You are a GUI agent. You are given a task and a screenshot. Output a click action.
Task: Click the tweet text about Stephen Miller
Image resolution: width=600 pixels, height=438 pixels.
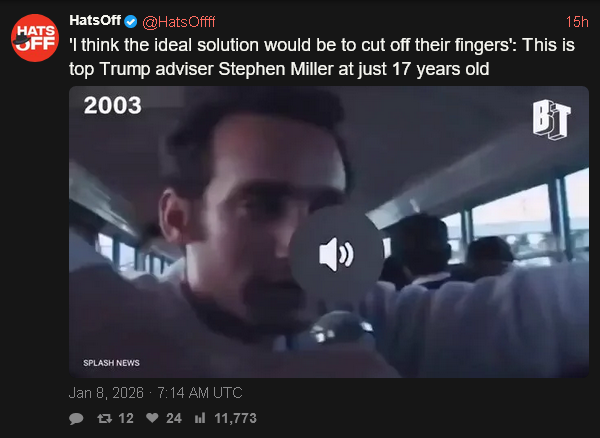[x=322, y=57]
